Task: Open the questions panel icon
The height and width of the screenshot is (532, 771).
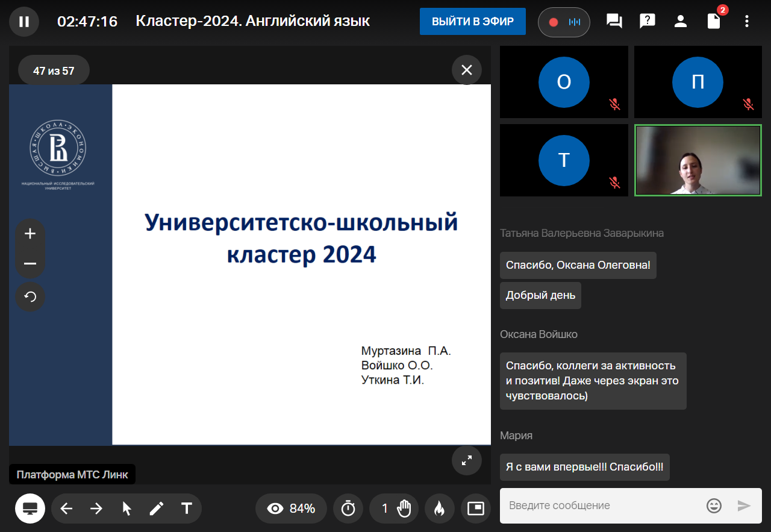Action: click(x=647, y=22)
